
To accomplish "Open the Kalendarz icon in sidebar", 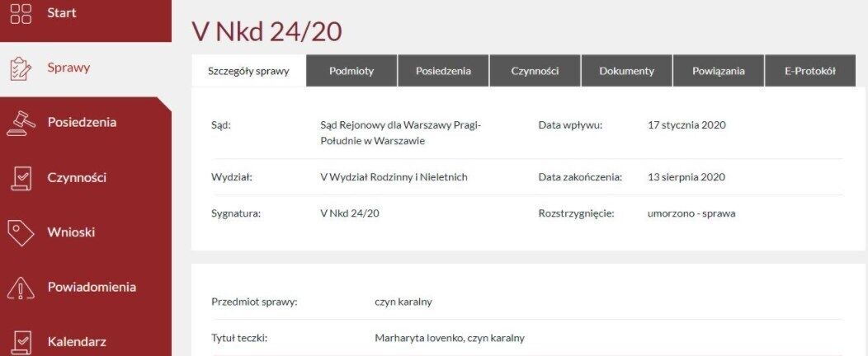I will [x=20, y=341].
